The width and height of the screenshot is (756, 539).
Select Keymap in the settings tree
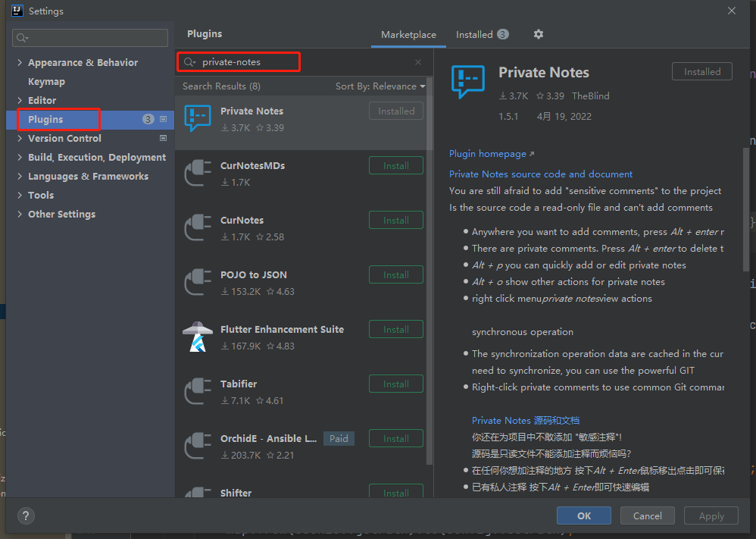pyautogui.click(x=46, y=82)
